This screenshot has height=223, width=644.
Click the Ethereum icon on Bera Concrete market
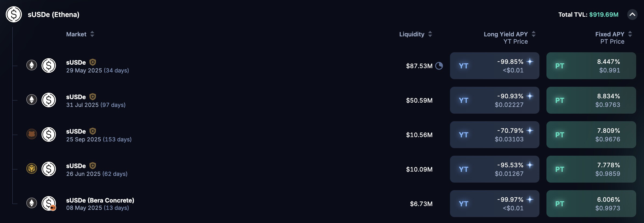coord(32,203)
